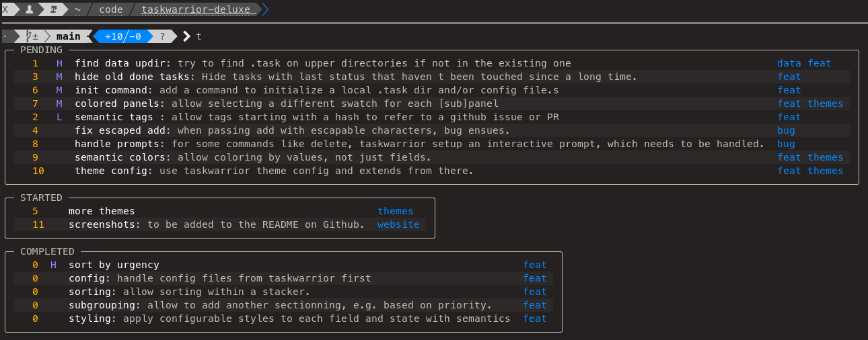Click the home tilde path segment

point(77,9)
